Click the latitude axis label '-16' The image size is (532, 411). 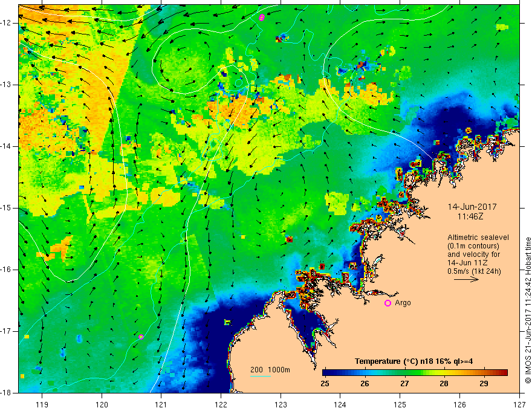point(7,270)
